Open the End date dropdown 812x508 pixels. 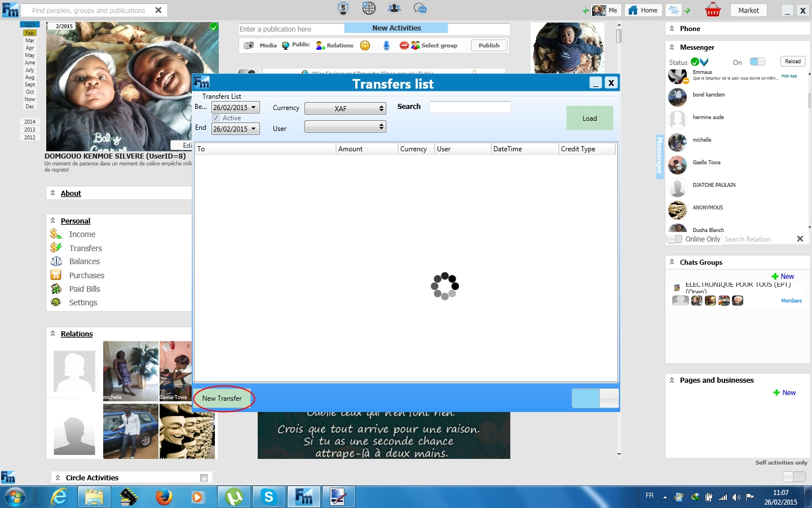click(254, 129)
